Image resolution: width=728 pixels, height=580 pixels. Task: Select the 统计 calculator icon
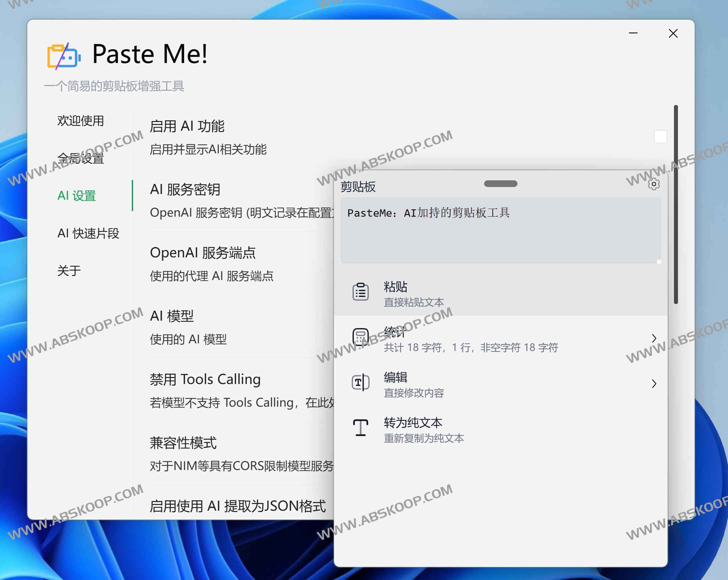[360, 336]
